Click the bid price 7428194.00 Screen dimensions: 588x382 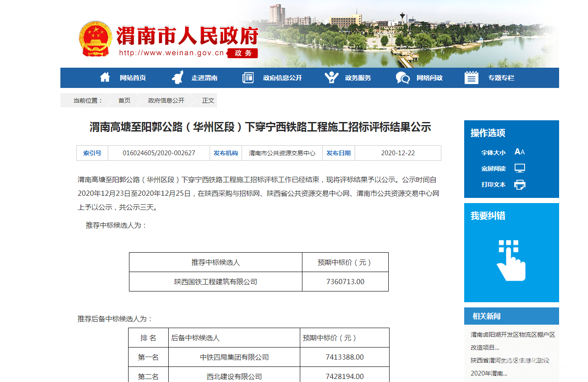(345, 376)
